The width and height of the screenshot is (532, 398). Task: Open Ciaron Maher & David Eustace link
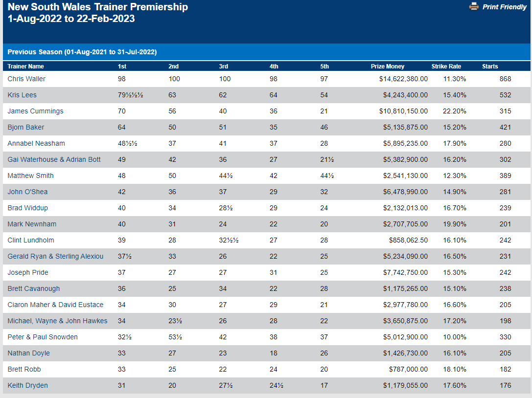click(x=55, y=305)
